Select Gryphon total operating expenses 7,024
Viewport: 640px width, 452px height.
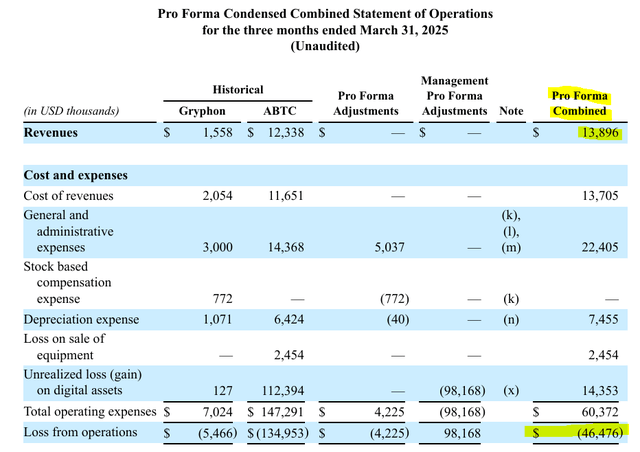coord(218,412)
